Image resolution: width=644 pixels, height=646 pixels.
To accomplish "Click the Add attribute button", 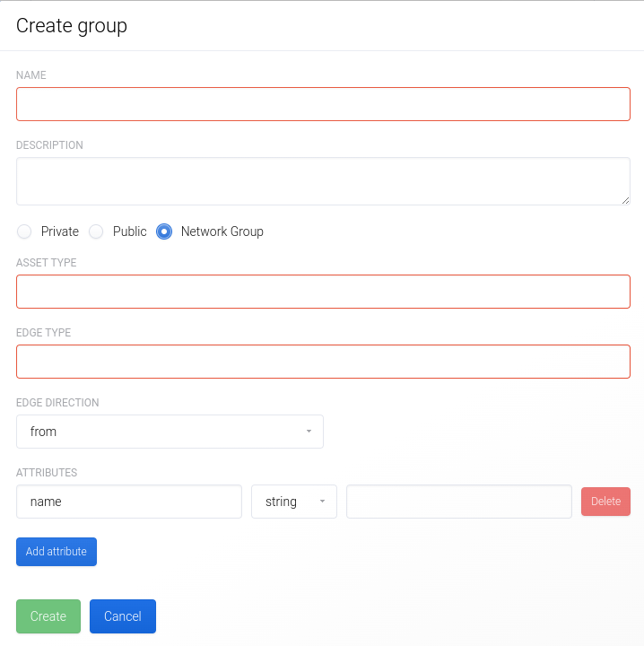I will [x=57, y=552].
